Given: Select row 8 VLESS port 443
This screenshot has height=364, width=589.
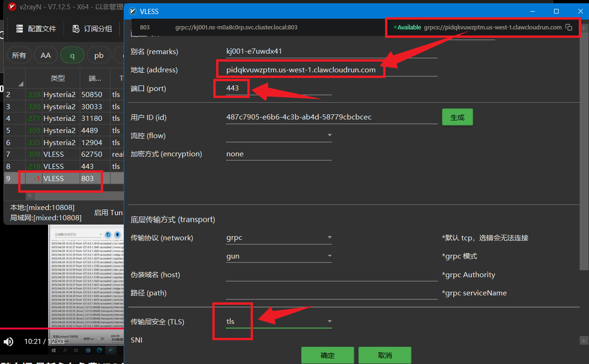Looking at the screenshot, I should point(64,166).
